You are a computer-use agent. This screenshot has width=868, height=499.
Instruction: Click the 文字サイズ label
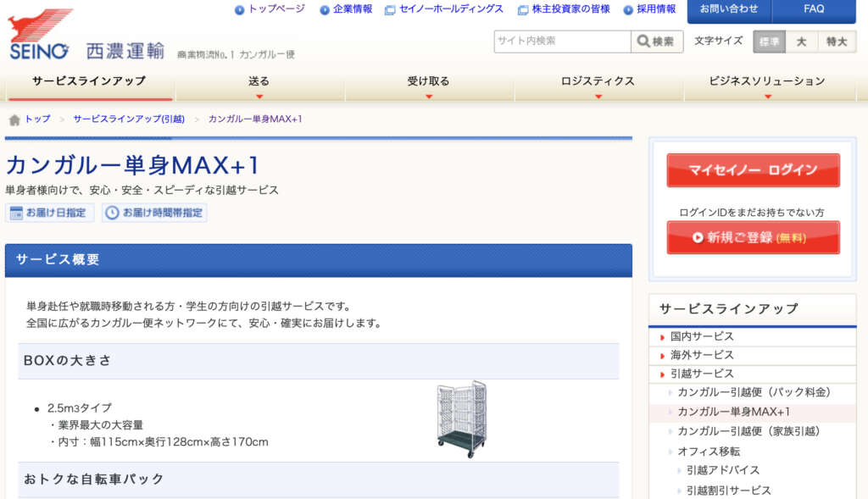point(719,41)
